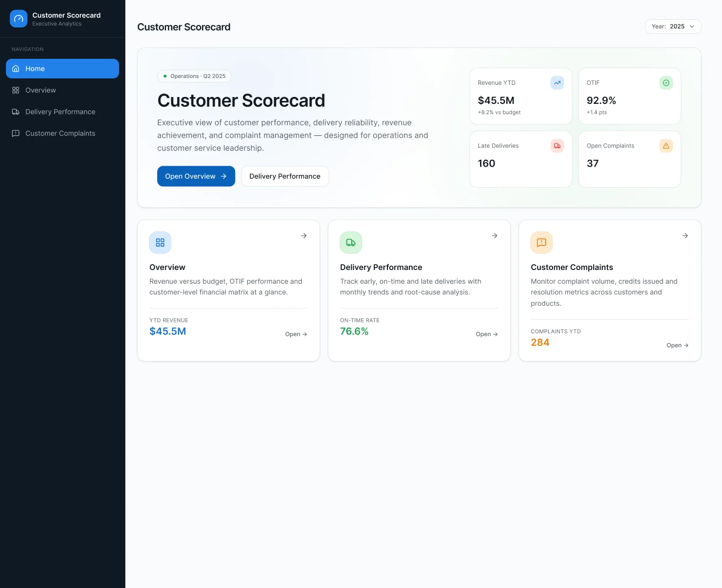Click the Open Complaints 37 value
Screen dimensions: 722x588
click(x=592, y=164)
